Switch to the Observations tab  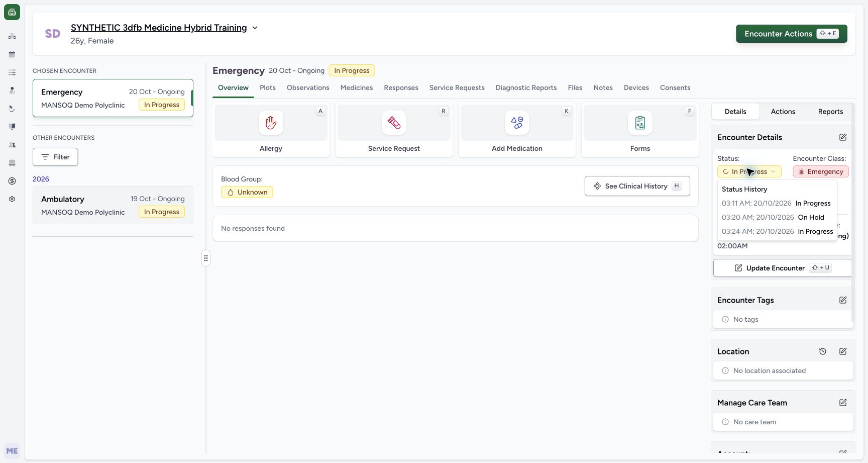click(x=308, y=87)
